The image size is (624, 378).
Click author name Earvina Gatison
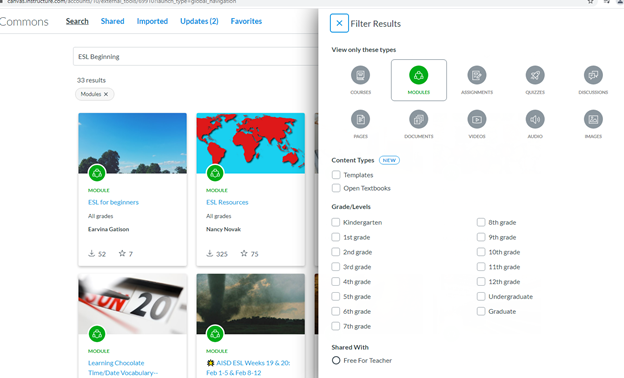109,229
